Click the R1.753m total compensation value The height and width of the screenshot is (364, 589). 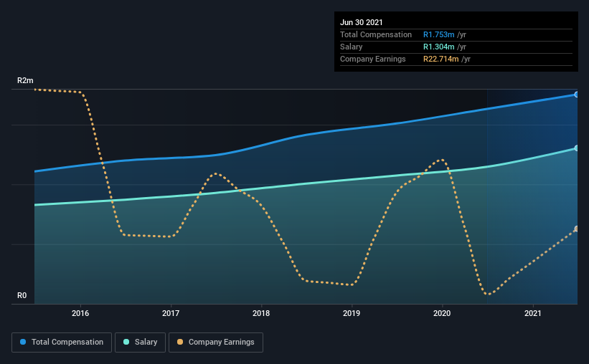pos(439,34)
